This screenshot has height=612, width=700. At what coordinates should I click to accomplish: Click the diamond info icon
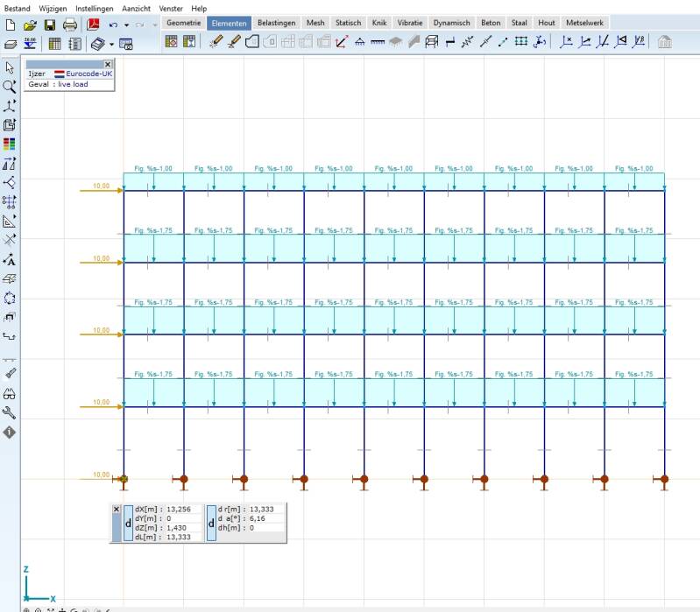coord(10,433)
